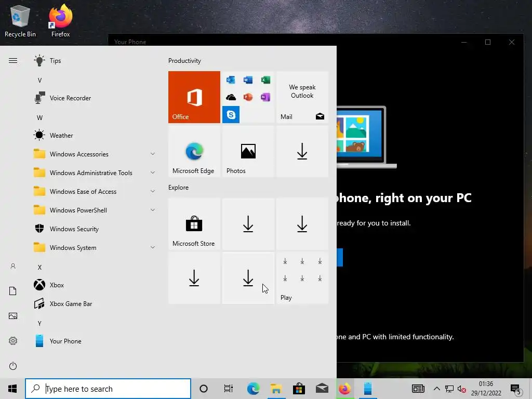Open OneDrive from the Office apps tile
Image resolution: width=532 pixels, height=399 pixels.
[x=231, y=97]
